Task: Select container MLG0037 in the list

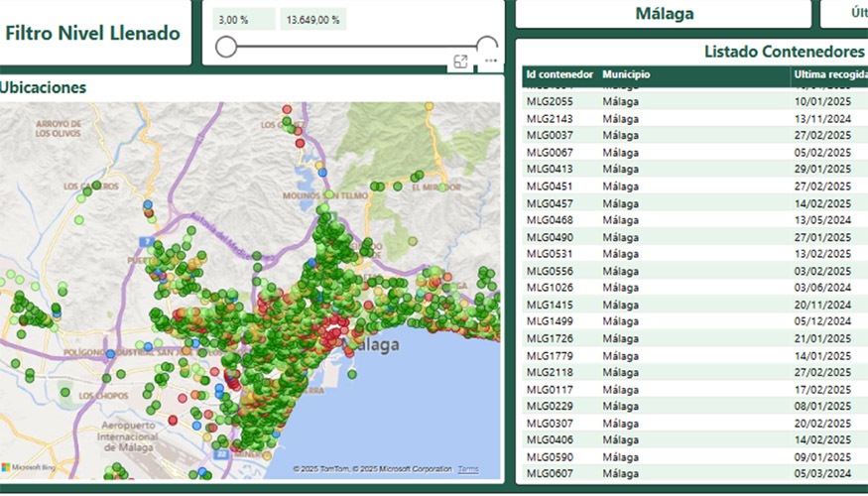Action: tap(550, 135)
